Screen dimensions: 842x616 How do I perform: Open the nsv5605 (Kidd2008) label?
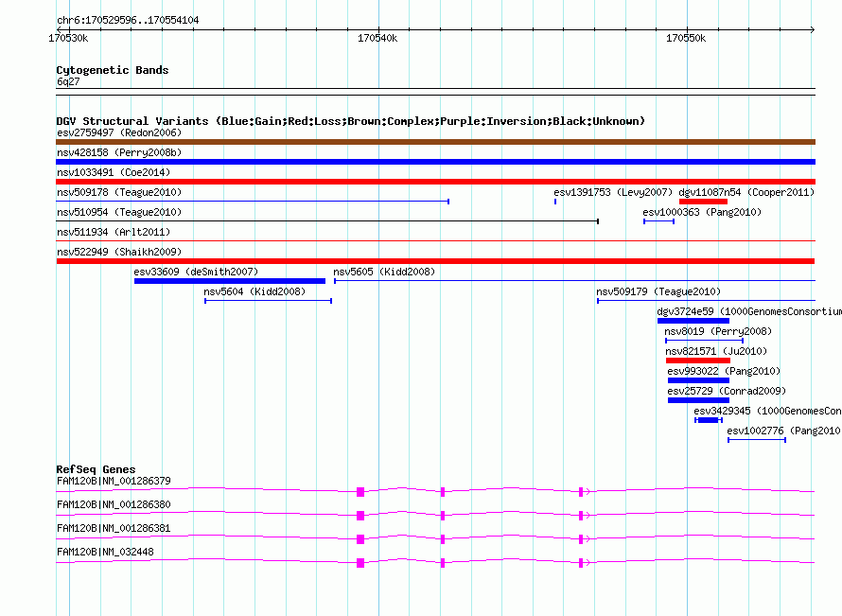point(384,272)
